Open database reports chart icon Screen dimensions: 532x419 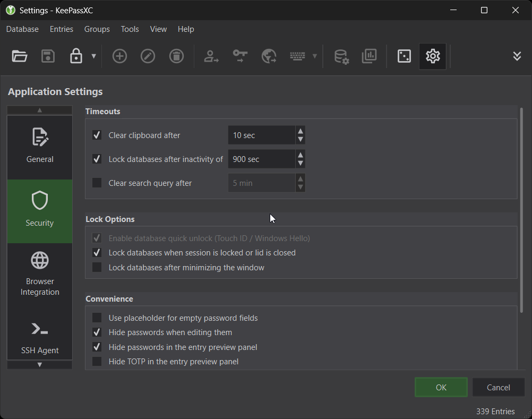click(x=369, y=56)
